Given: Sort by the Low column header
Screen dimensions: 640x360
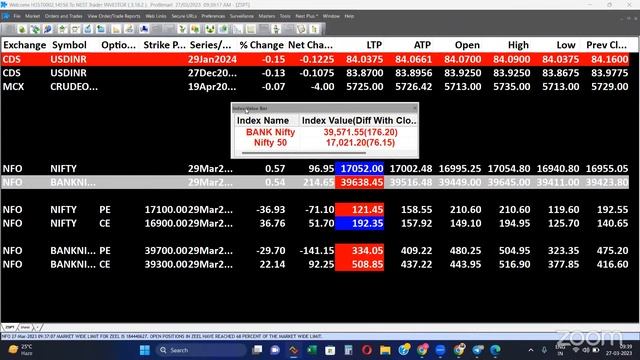Looking at the screenshot, I should (x=566, y=45).
